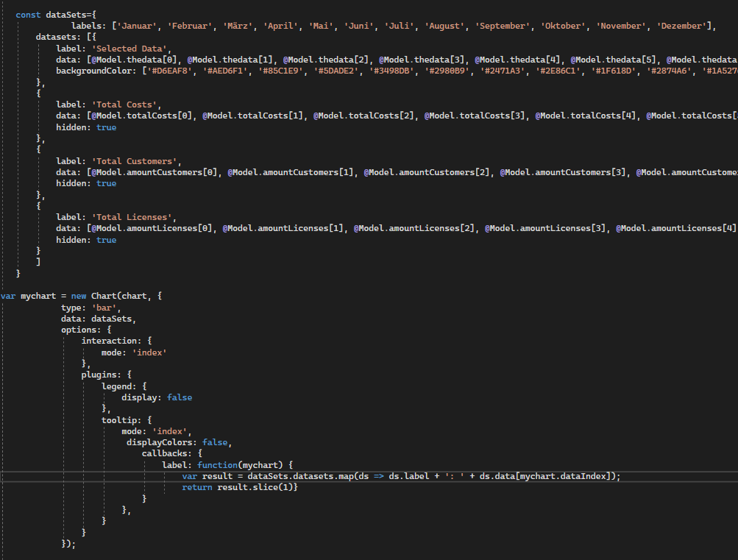Click the 'Oktober' month string

563,26
